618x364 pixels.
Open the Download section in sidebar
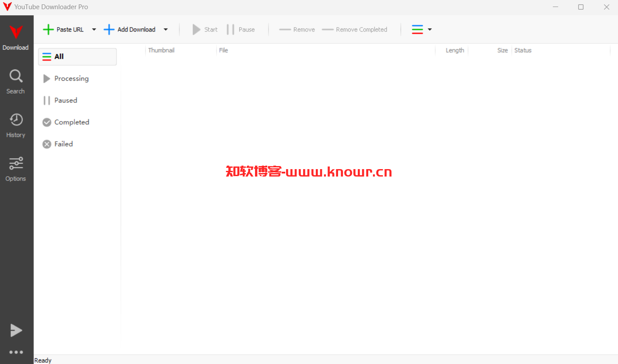pyautogui.click(x=16, y=37)
